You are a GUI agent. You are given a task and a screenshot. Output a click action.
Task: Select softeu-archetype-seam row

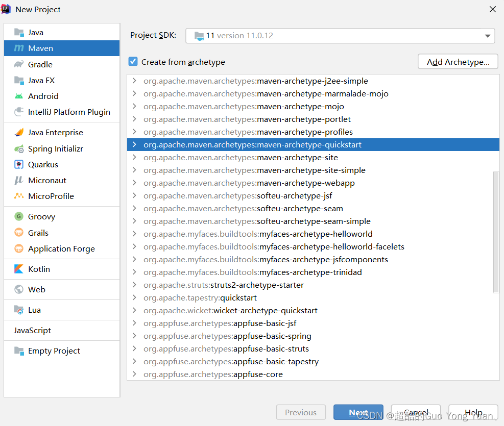pyautogui.click(x=313, y=208)
